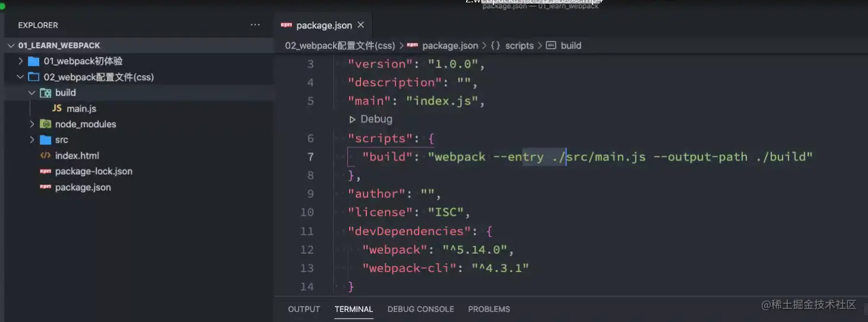Close the package.json editor tab

(x=361, y=25)
